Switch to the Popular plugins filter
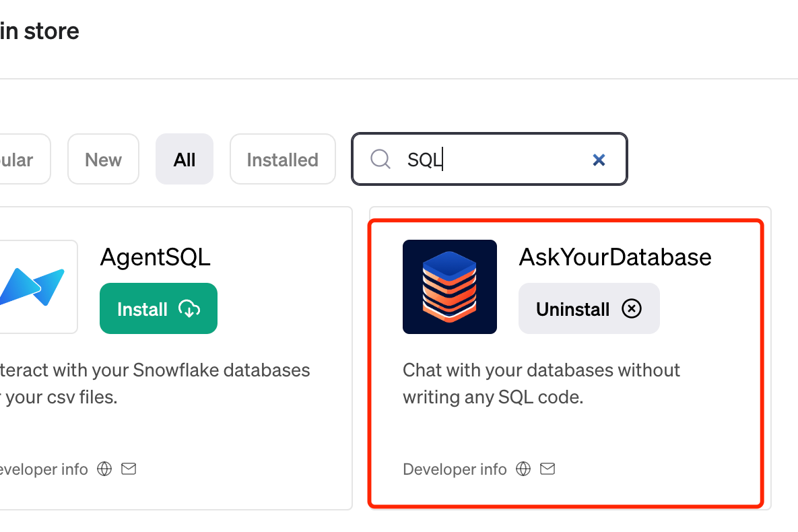This screenshot has width=798, height=532. click(20, 160)
